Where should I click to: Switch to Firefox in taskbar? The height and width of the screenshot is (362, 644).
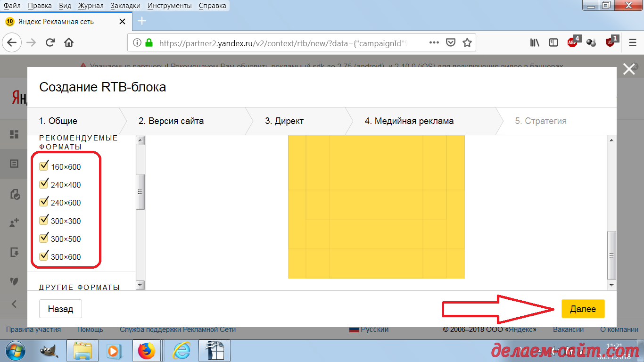pyautogui.click(x=147, y=351)
